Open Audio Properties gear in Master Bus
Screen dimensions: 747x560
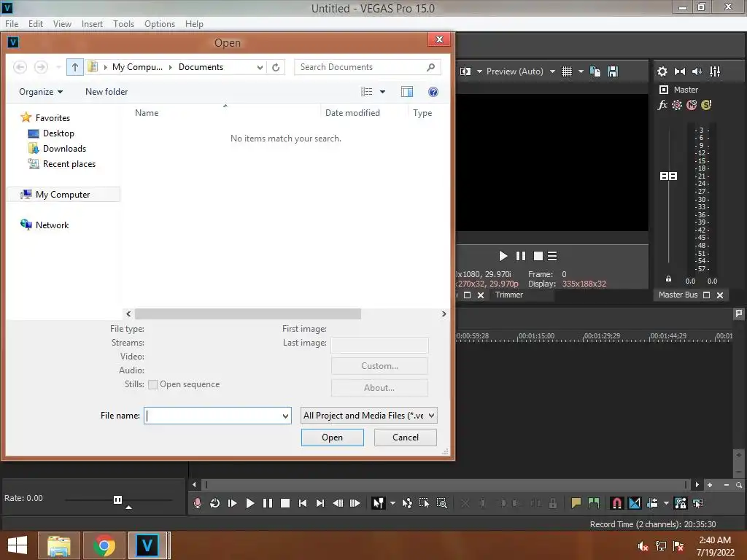(x=662, y=71)
